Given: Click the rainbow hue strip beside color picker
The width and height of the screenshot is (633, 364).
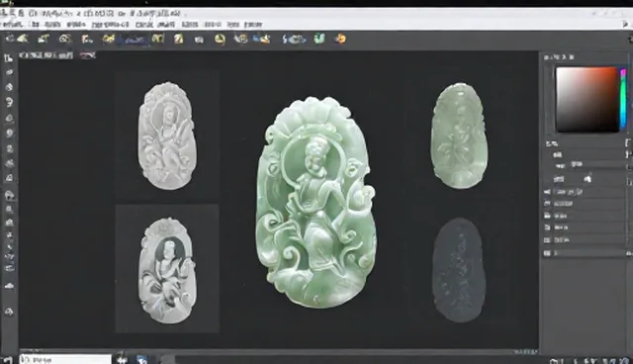Looking at the screenshot, I should (x=623, y=99).
